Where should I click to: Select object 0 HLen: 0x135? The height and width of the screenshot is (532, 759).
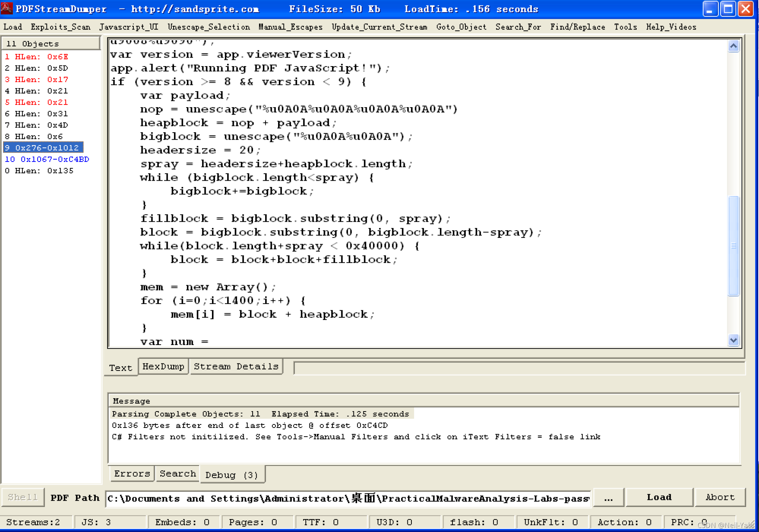pyautogui.click(x=39, y=171)
